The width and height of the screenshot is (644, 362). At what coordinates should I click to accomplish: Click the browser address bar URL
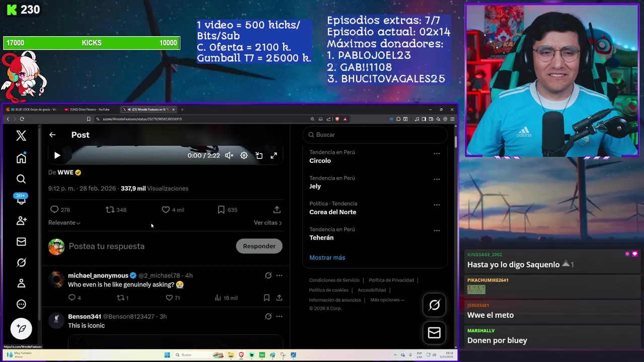coord(142,119)
